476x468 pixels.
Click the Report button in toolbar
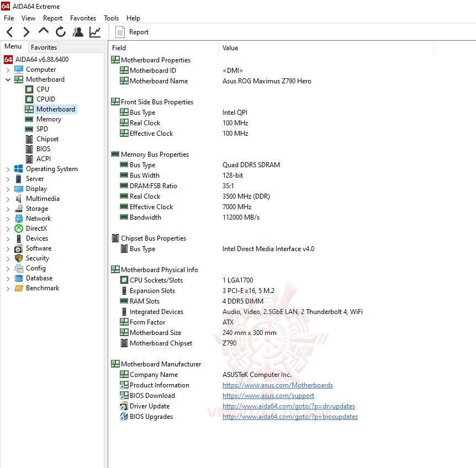[132, 32]
